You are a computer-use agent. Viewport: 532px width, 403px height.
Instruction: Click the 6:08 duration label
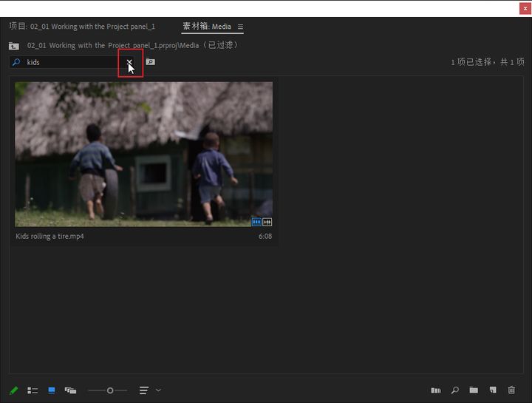[x=265, y=237]
